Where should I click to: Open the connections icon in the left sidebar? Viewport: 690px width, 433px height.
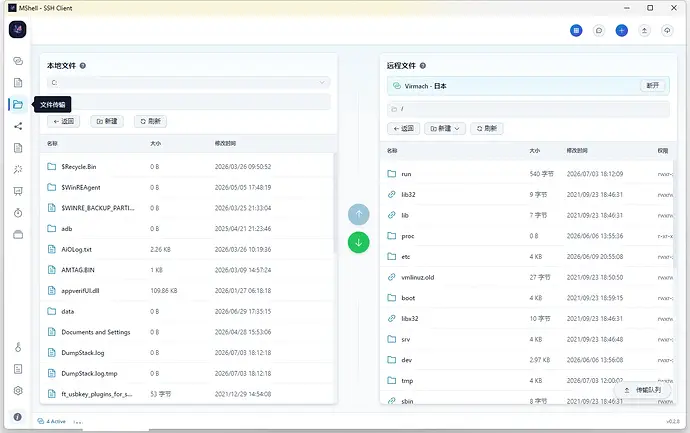[x=18, y=61]
